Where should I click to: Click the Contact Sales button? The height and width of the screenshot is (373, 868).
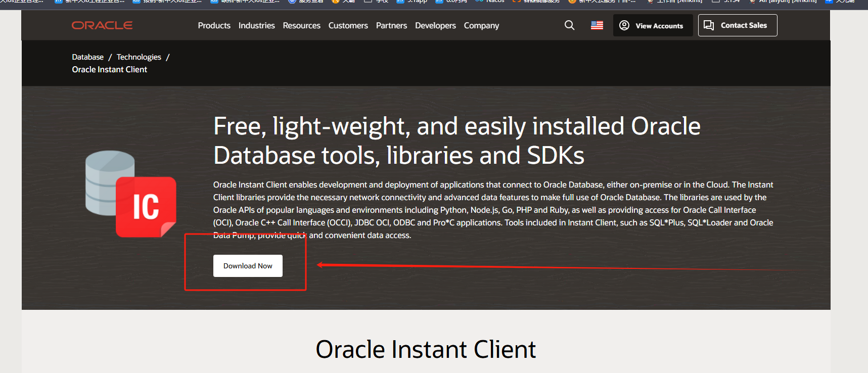pyautogui.click(x=738, y=25)
